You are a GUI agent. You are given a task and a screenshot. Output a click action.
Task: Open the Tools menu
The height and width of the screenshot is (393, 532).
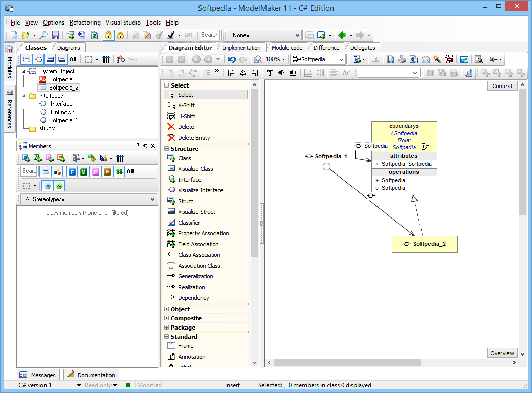point(153,23)
